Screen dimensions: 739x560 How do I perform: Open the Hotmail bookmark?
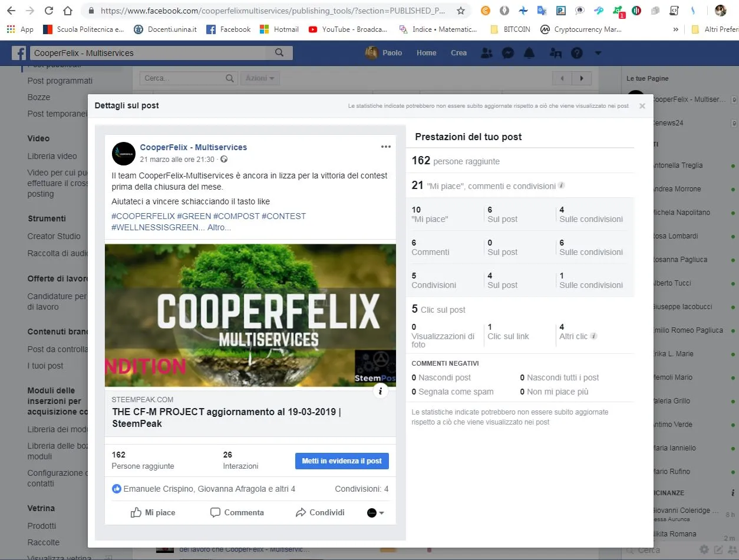click(279, 29)
